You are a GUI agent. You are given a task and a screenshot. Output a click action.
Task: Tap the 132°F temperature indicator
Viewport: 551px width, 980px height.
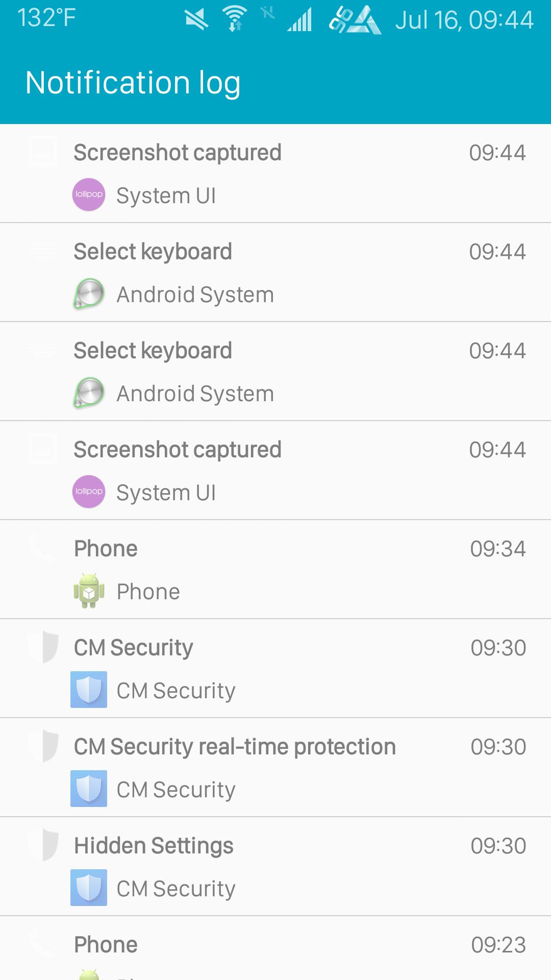click(46, 18)
